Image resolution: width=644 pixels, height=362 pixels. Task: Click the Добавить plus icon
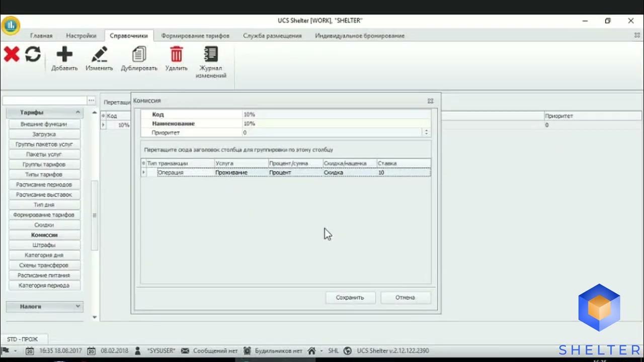tap(64, 54)
